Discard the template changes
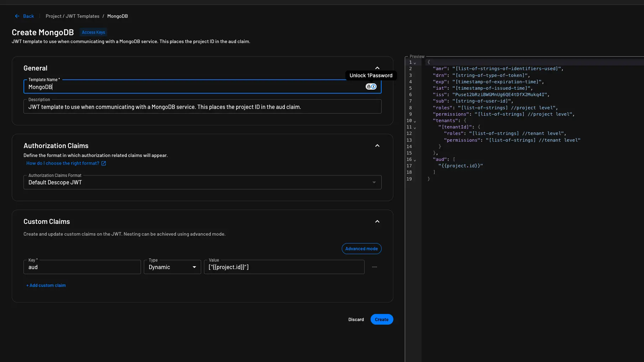Image resolution: width=644 pixels, height=362 pixels. pyautogui.click(x=356, y=320)
